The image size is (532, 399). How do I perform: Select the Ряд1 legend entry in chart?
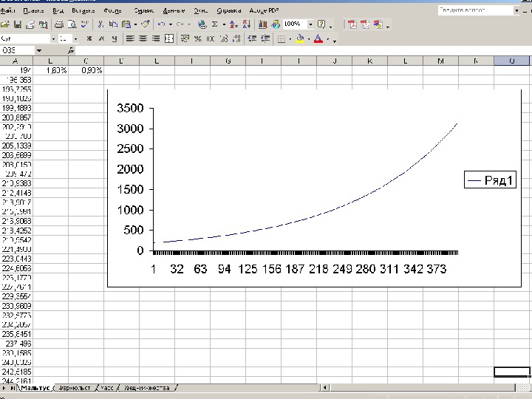(x=489, y=180)
